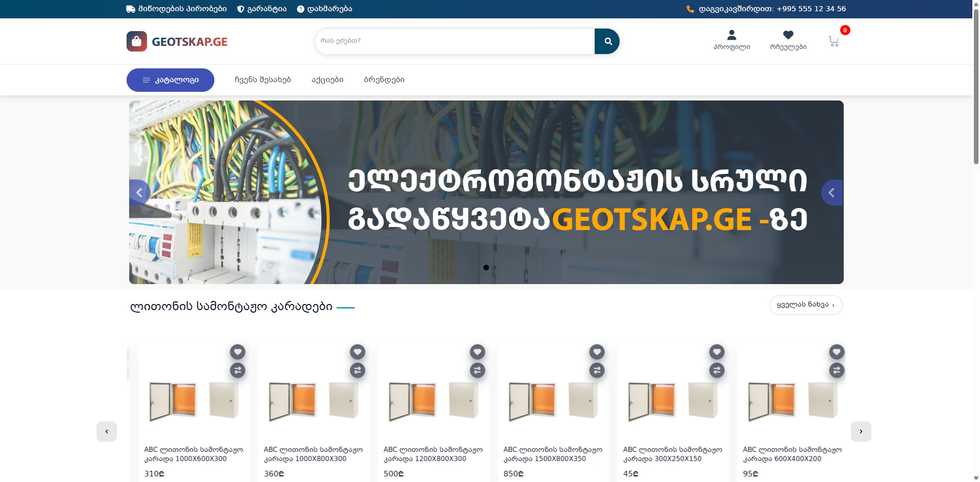The height and width of the screenshot is (482, 980).
Task: Click the GEOTSKAP.GE logo
Action: pyautogui.click(x=177, y=41)
